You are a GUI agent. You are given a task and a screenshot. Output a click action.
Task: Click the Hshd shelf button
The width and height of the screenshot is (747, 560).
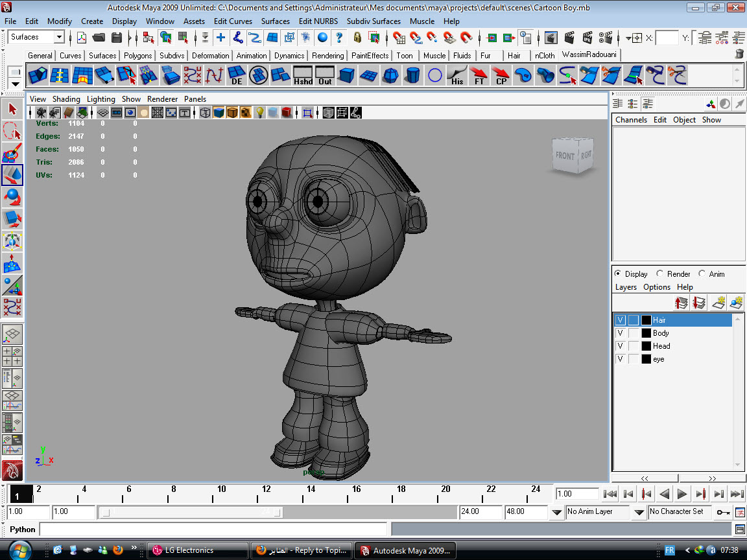click(x=303, y=76)
